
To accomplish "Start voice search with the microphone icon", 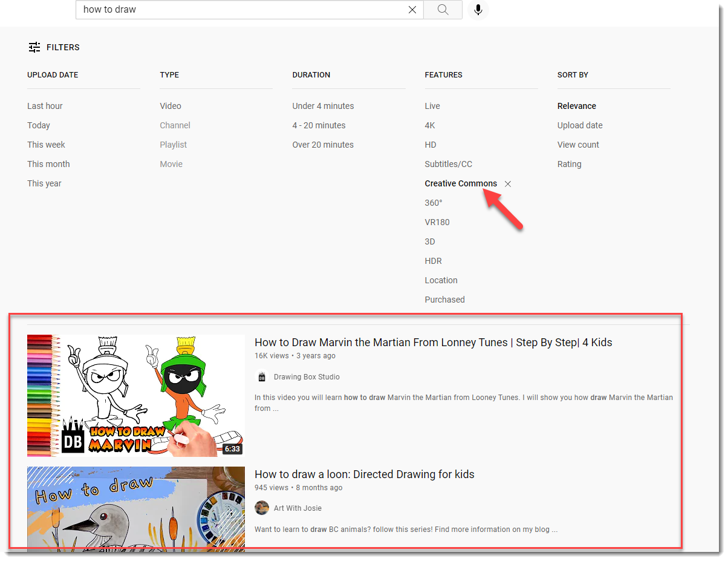I will point(478,10).
